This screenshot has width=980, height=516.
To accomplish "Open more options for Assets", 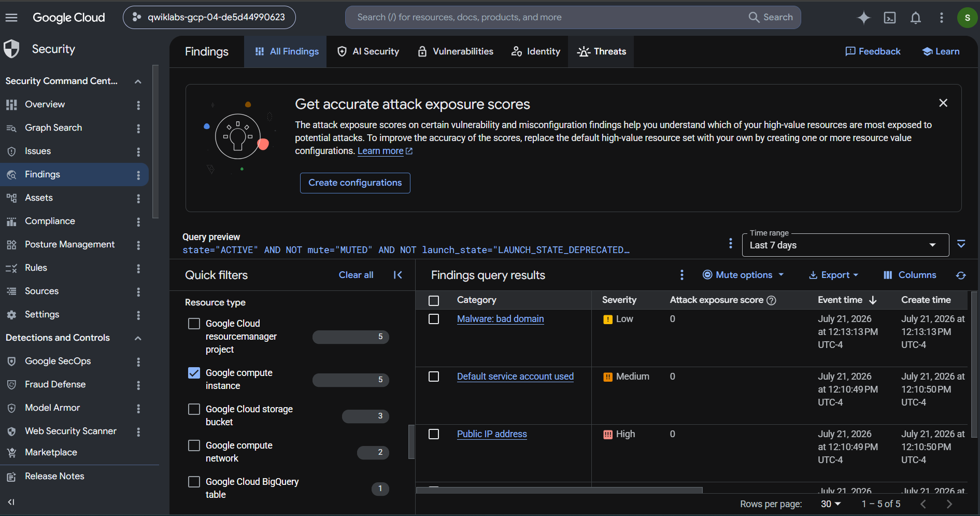I will (x=138, y=198).
